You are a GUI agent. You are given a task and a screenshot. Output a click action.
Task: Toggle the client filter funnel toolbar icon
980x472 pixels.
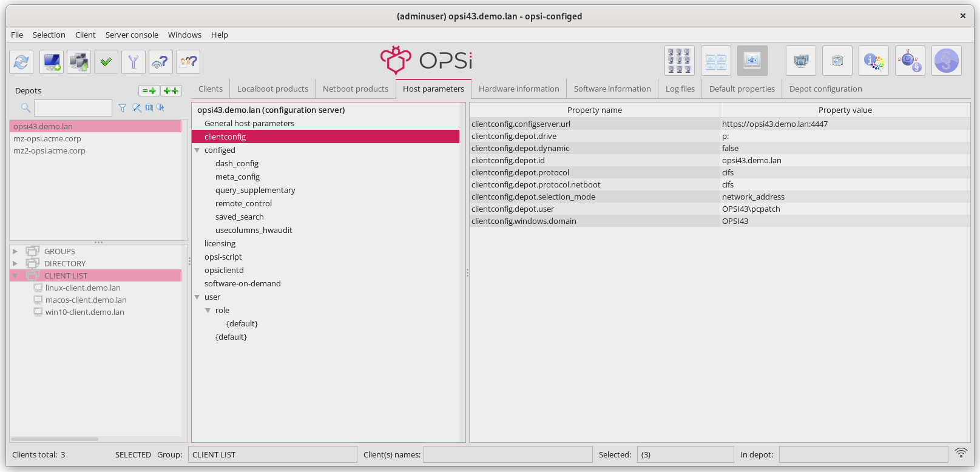[133, 62]
